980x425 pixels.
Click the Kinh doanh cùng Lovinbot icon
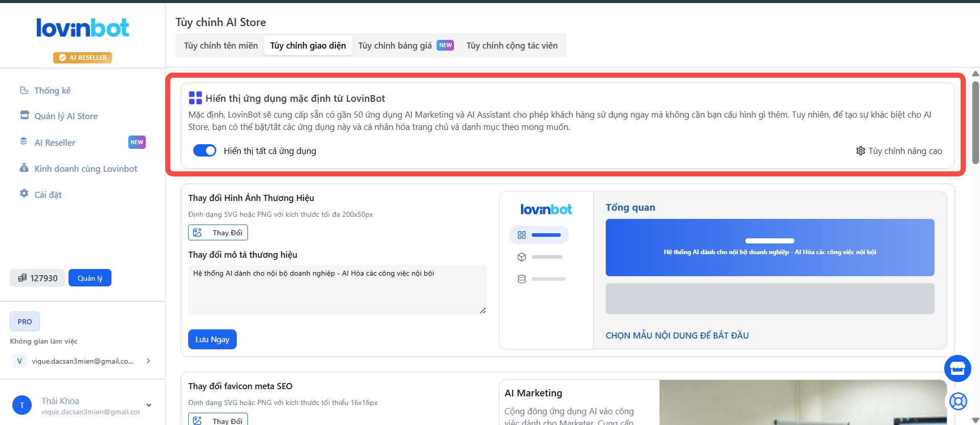(x=24, y=168)
